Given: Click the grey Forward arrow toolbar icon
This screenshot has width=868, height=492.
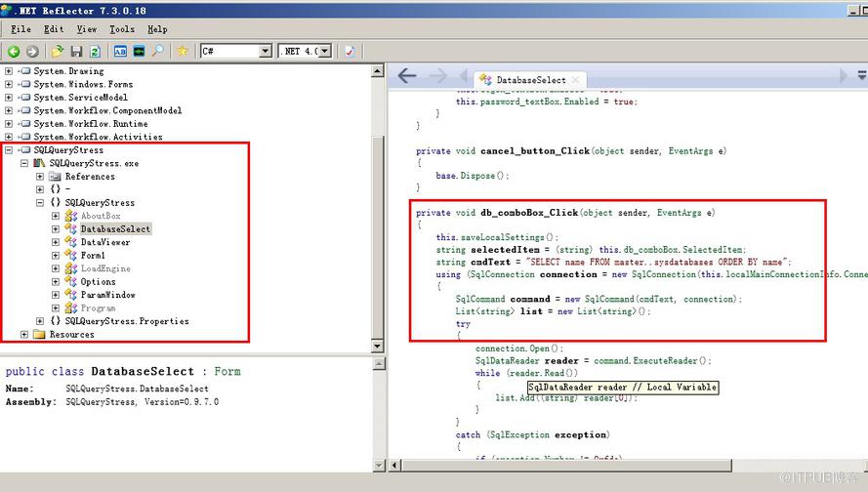Looking at the screenshot, I should pos(32,52).
